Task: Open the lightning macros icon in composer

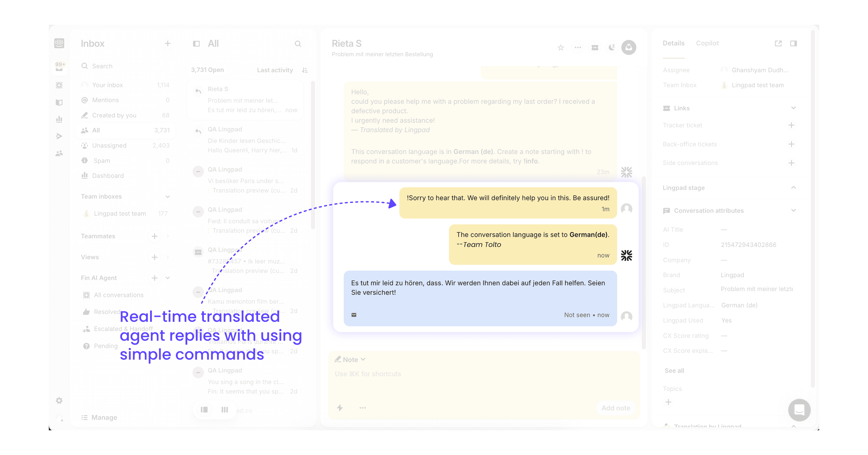Action: [340, 408]
